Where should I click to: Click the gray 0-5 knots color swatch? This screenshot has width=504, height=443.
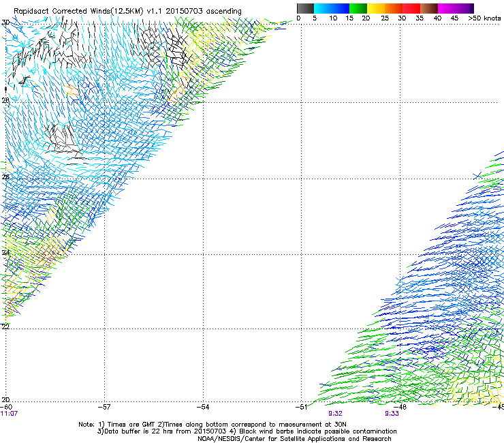[305, 8]
